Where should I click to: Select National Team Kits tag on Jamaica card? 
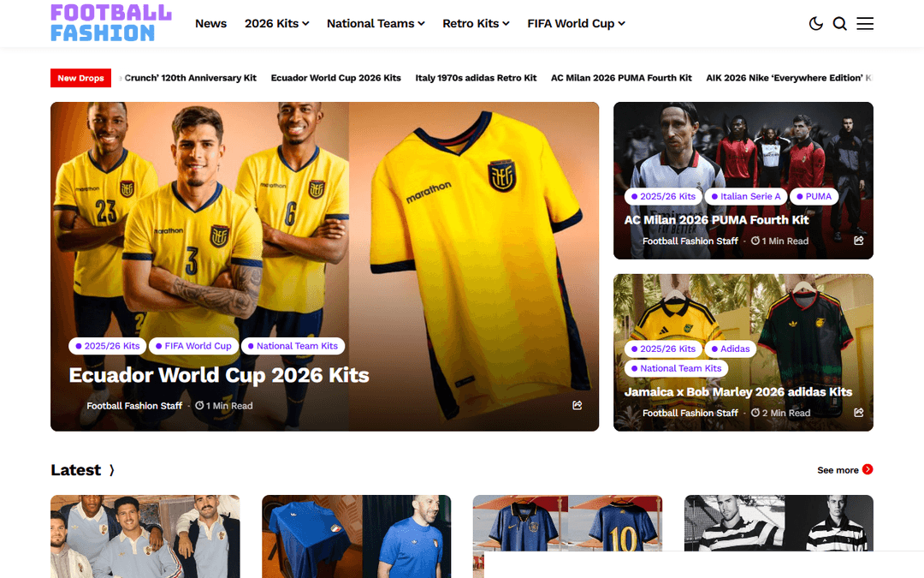coord(677,368)
